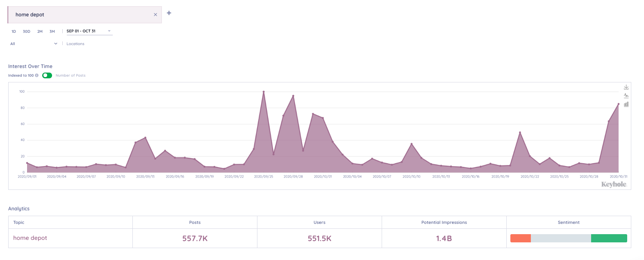
Task: Select the 30D time range
Action: point(27,32)
